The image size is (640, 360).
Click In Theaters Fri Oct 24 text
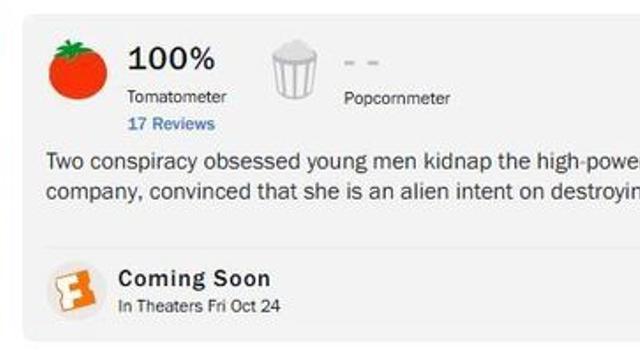[199, 306]
